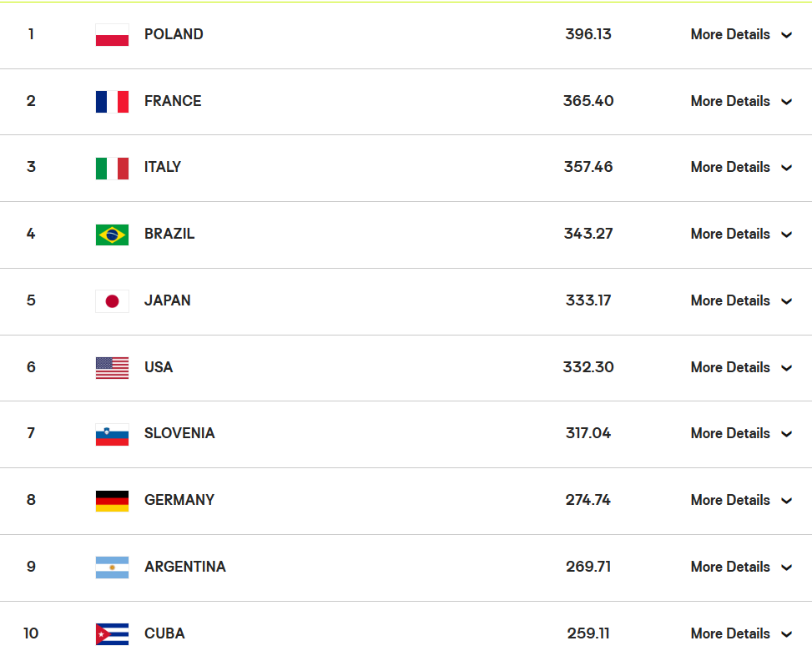The image size is (812, 666).
Task: Expand More Details chevron for Brazil
Action: pyautogui.click(x=787, y=235)
